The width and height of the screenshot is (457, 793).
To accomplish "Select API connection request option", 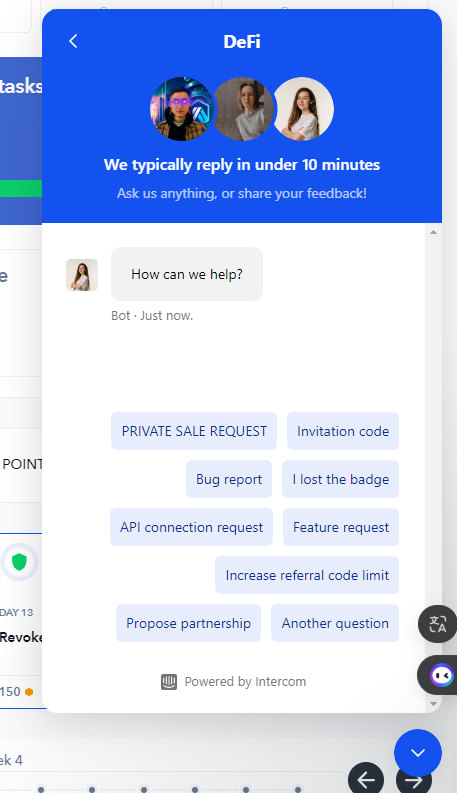I will click(192, 527).
